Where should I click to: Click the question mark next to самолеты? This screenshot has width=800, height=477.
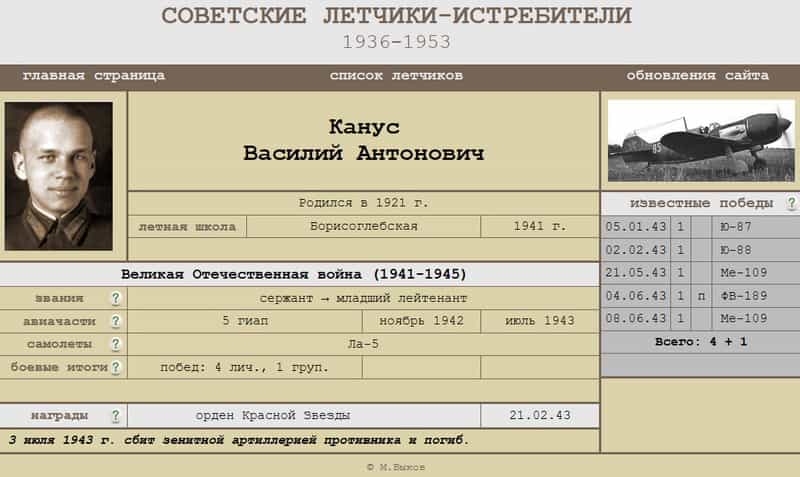(x=115, y=344)
